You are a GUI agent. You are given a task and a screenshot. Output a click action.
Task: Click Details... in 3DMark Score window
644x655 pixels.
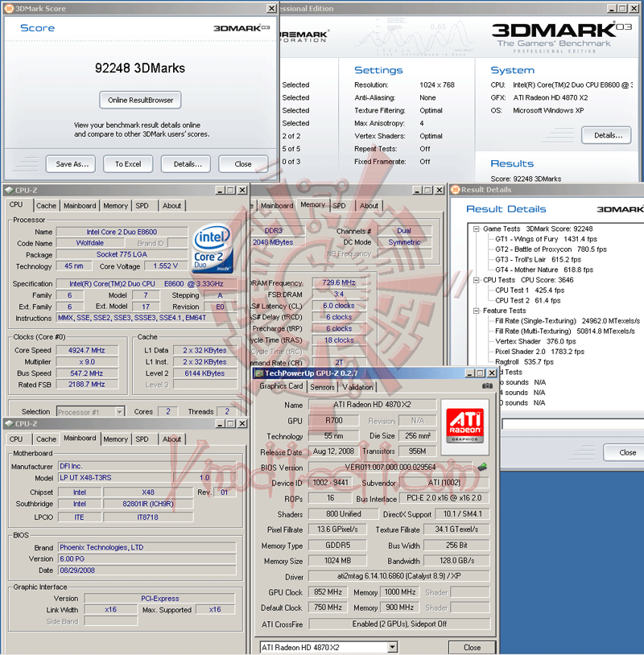click(x=186, y=164)
